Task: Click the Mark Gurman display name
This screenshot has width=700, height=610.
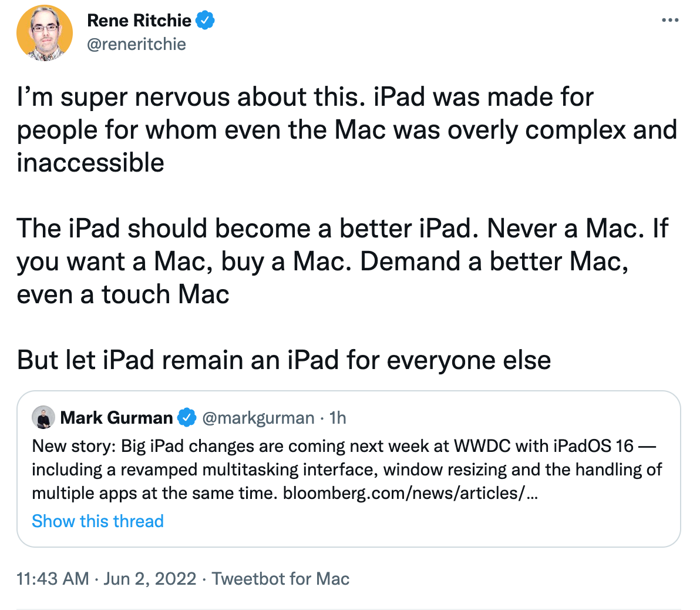Action: pyautogui.click(x=116, y=417)
